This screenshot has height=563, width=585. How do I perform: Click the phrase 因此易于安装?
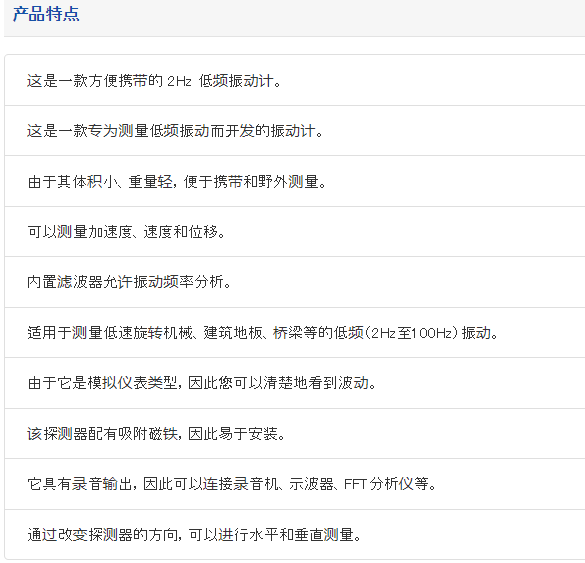pyautogui.click(x=232, y=434)
